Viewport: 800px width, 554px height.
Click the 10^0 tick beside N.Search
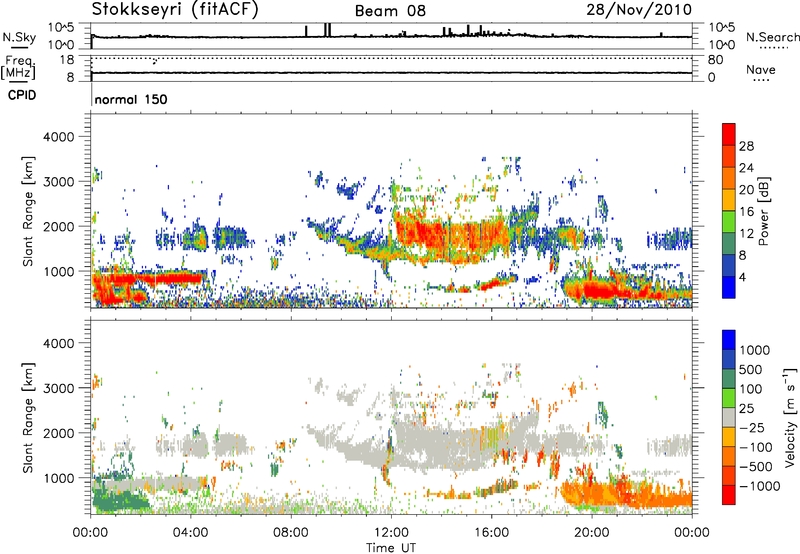721,45
